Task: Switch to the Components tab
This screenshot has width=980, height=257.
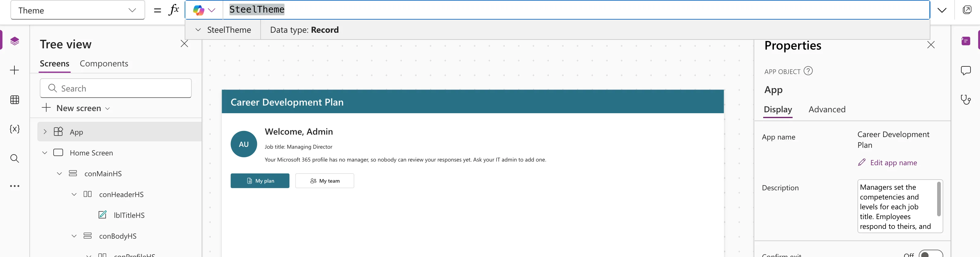Action: point(104,64)
